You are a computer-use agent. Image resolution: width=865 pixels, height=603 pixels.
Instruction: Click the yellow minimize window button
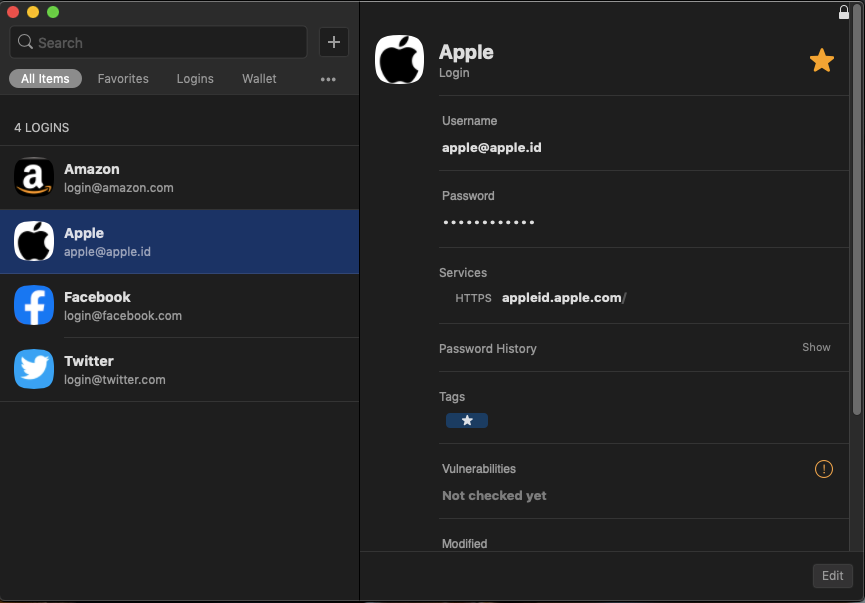[x=33, y=12]
